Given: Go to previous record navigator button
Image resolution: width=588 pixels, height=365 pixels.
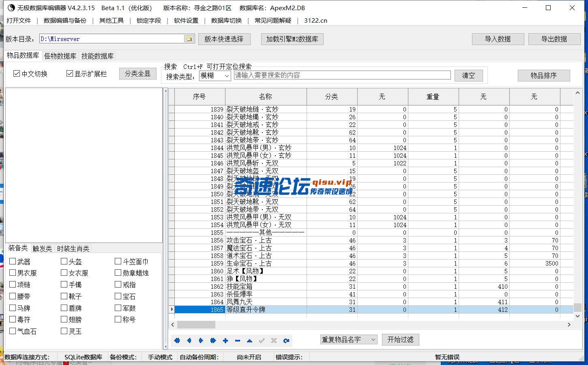Looking at the screenshot, I should (189, 341).
